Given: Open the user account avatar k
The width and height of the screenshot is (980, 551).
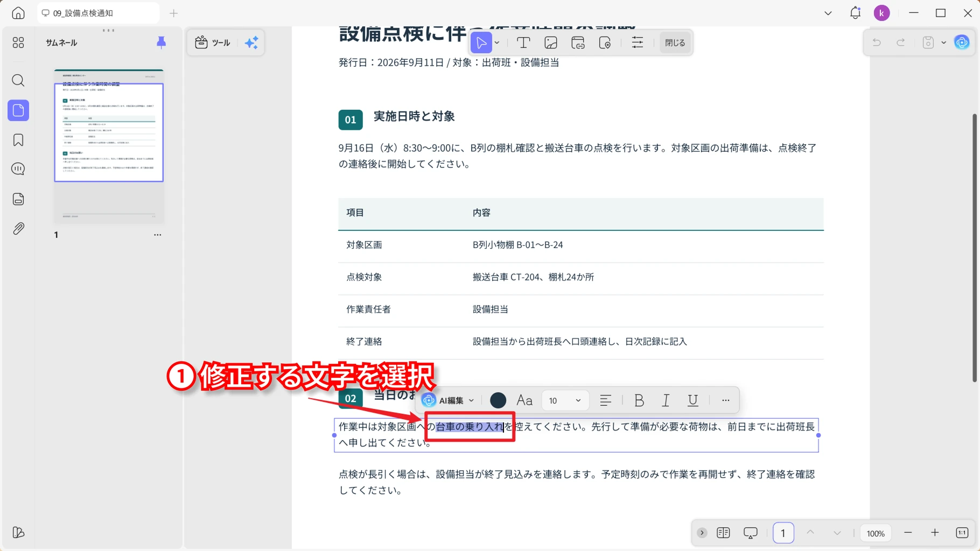Looking at the screenshot, I should click(x=882, y=13).
